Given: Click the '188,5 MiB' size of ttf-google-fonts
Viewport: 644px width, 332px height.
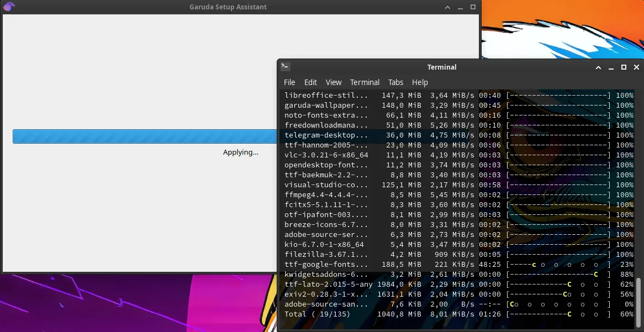Looking at the screenshot, I should 402,264.
